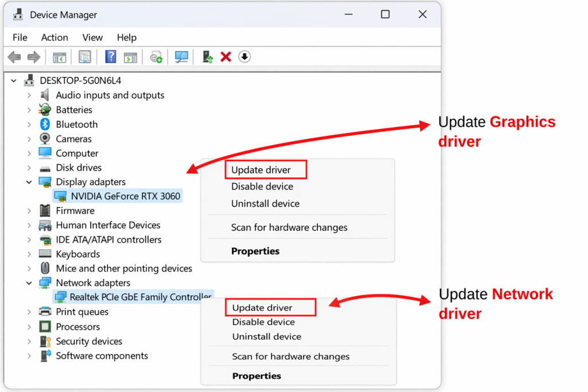Expand the Print queues node chevron
The height and width of the screenshot is (392, 588).
coord(29,312)
